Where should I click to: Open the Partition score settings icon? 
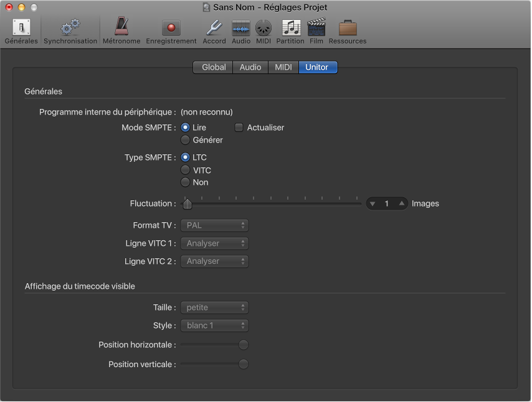(290, 28)
